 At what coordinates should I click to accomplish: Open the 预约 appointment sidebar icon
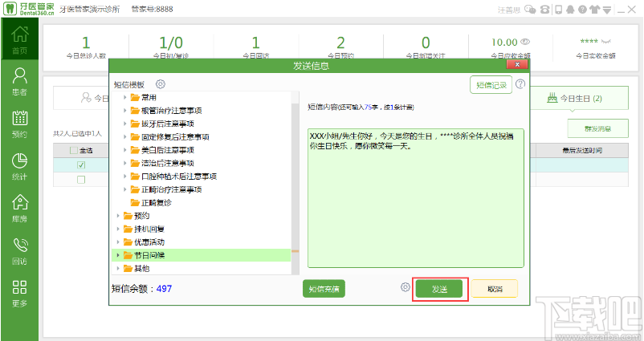coord(20,124)
